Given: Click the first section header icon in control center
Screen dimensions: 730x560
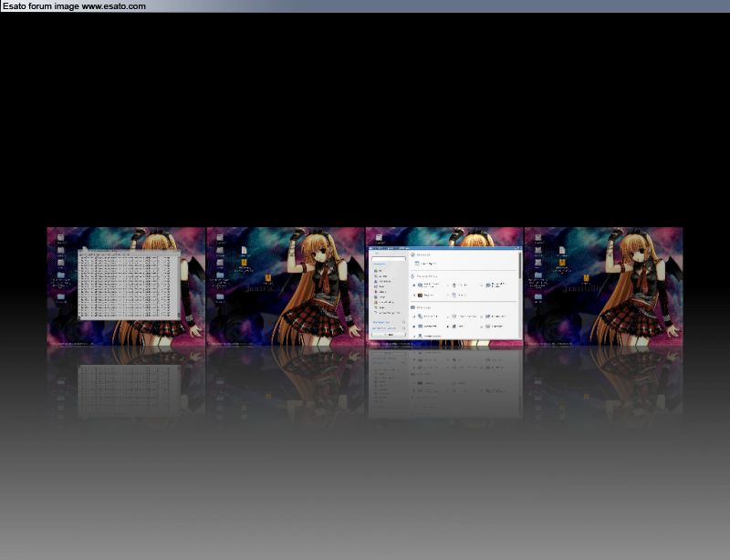Looking at the screenshot, I should (x=413, y=254).
